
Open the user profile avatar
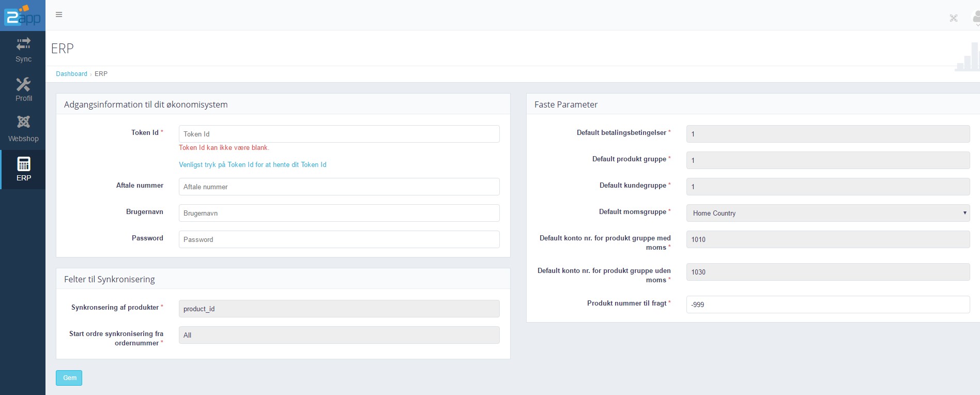(x=976, y=18)
